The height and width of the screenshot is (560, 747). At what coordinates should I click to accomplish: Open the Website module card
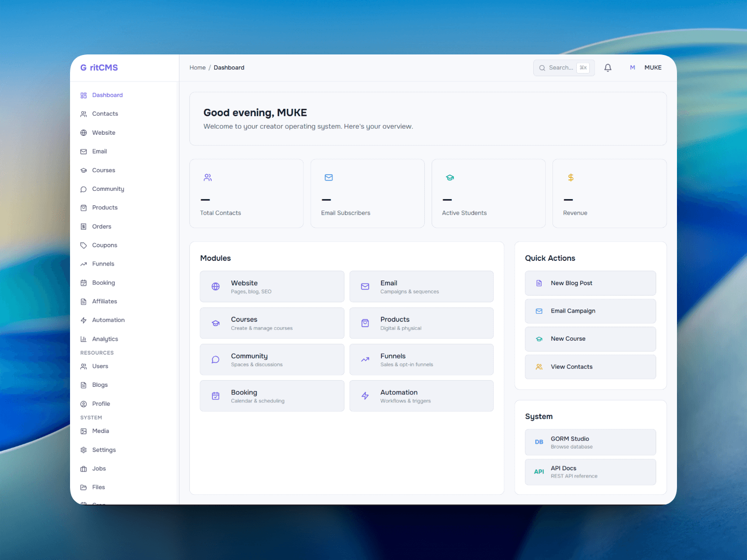click(x=272, y=287)
